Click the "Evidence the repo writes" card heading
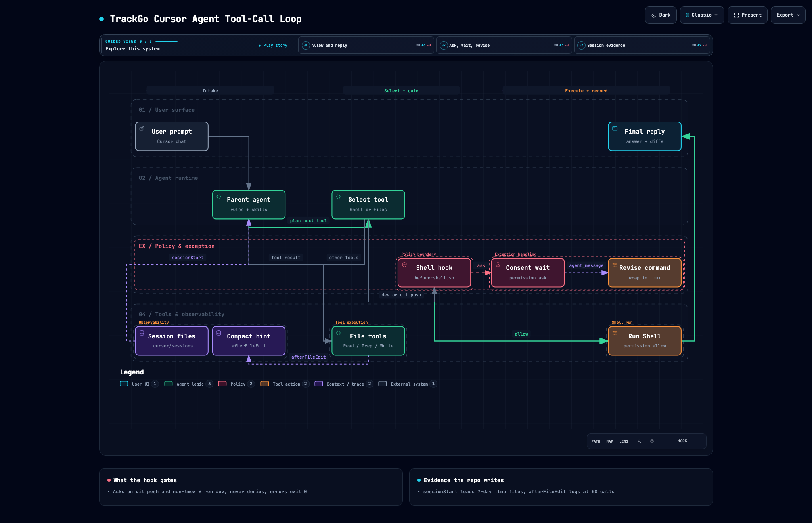Viewport: 812px width, 523px height. point(464,480)
